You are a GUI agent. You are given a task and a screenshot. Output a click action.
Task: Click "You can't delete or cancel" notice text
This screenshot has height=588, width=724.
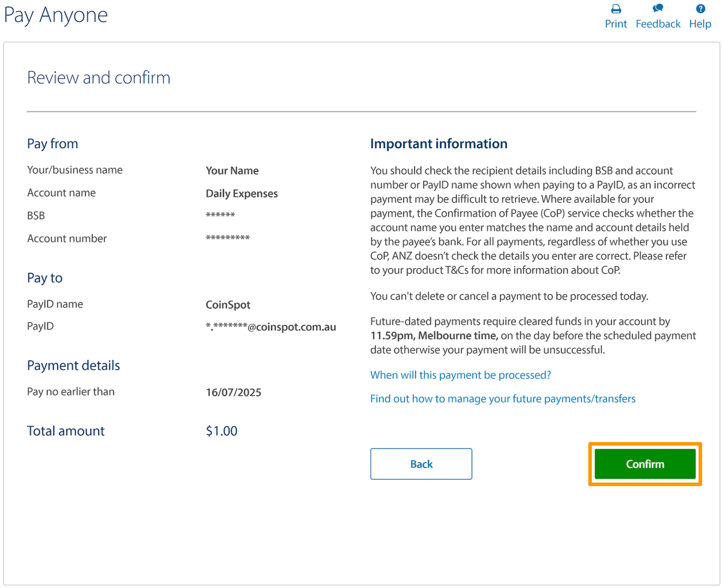pyautogui.click(x=509, y=296)
